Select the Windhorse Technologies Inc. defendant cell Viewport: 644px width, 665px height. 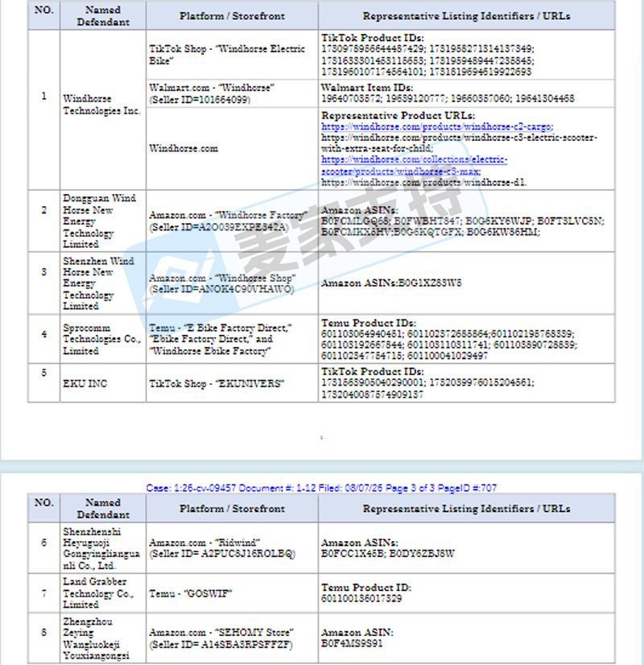[103, 109]
